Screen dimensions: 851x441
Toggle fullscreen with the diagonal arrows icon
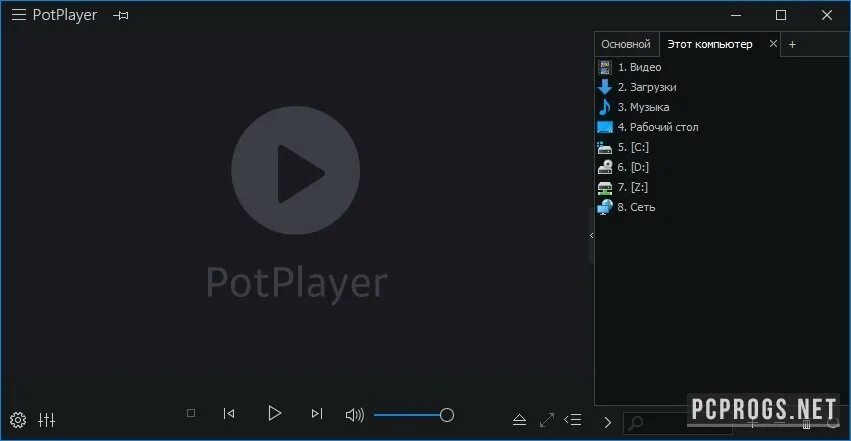coord(547,420)
